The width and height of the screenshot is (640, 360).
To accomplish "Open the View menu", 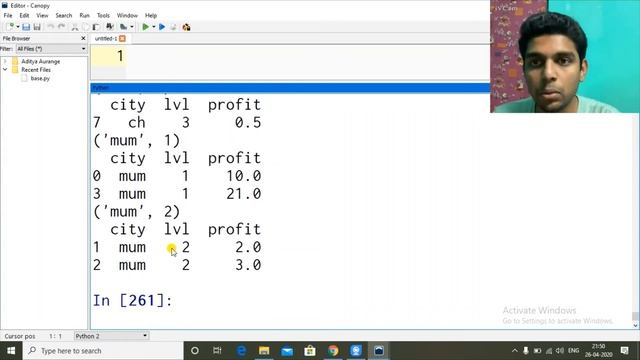I will click(42, 16).
